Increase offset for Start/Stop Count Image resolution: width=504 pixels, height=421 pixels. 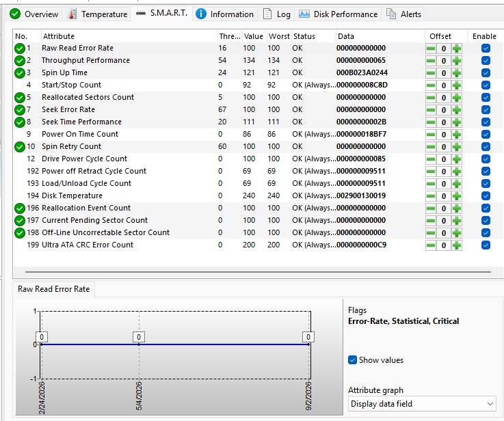(456, 85)
